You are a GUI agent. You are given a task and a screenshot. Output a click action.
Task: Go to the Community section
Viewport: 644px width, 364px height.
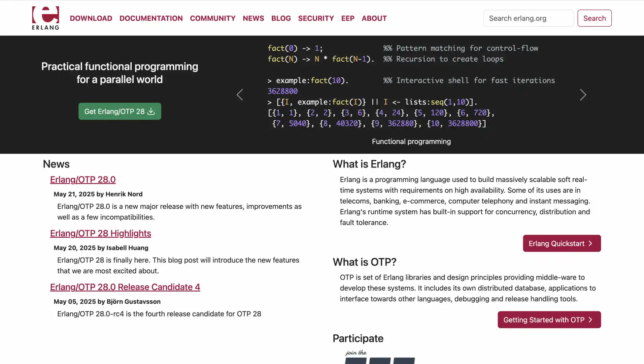coord(212,18)
